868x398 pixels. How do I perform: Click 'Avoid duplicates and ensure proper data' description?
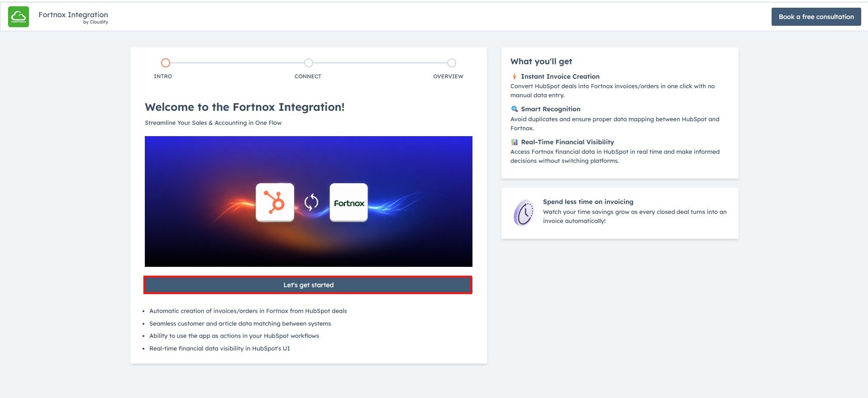615,123
